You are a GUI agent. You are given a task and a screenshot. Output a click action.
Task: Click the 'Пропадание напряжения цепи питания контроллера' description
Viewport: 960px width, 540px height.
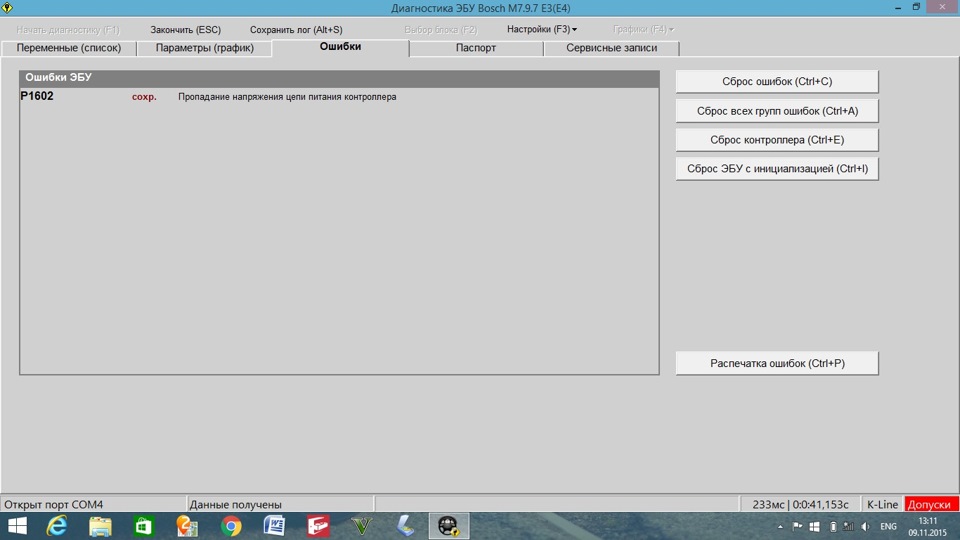click(287, 97)
